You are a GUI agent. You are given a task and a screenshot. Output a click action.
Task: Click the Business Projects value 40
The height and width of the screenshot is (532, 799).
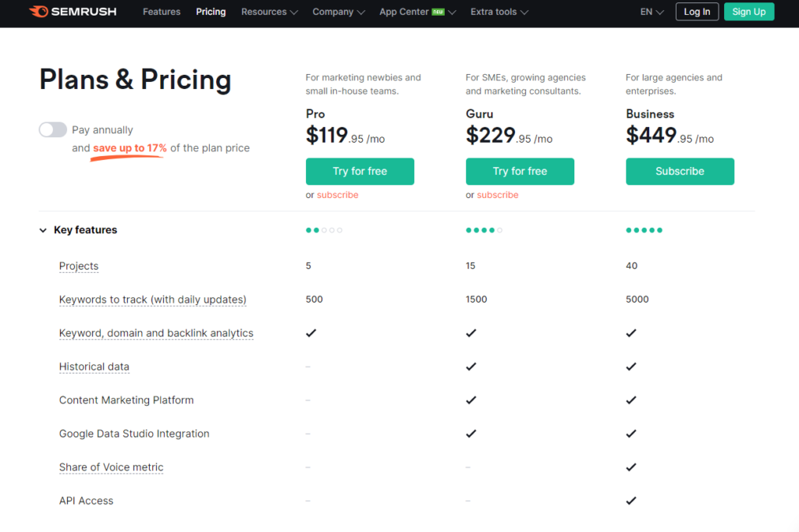click(631, 266)
